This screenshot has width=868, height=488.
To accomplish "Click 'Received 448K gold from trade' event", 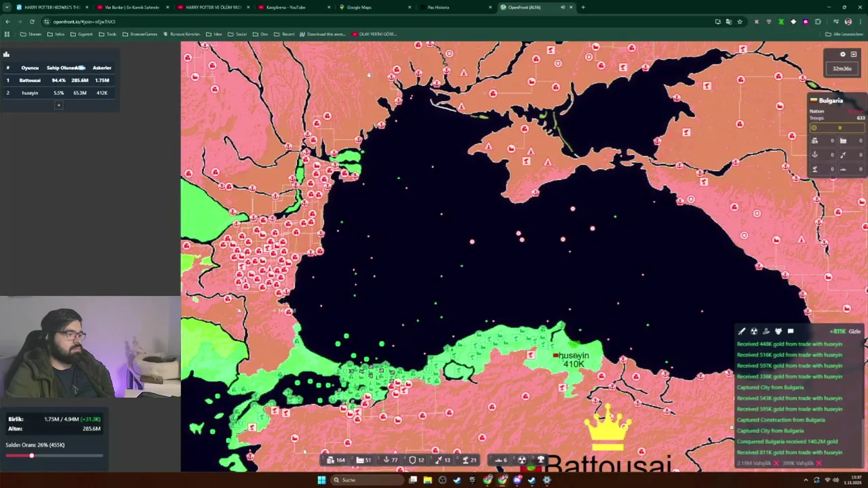I will (789, 344).
